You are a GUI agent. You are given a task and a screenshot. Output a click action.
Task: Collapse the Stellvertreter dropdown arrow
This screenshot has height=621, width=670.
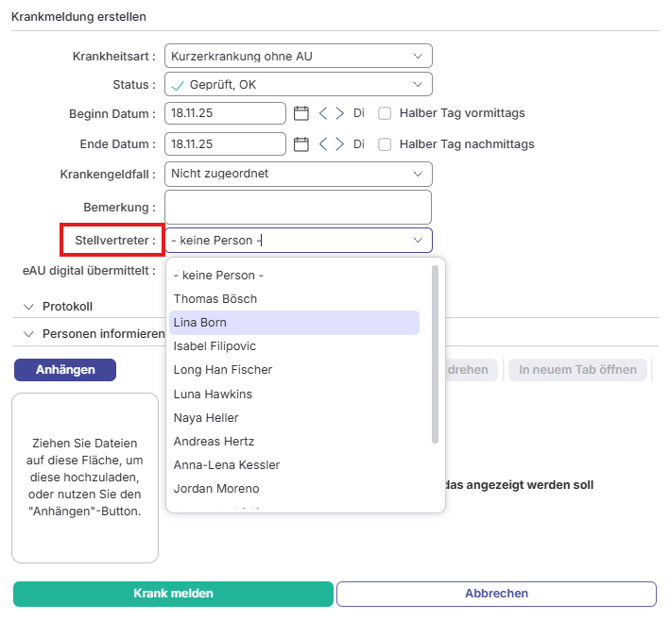417,241
